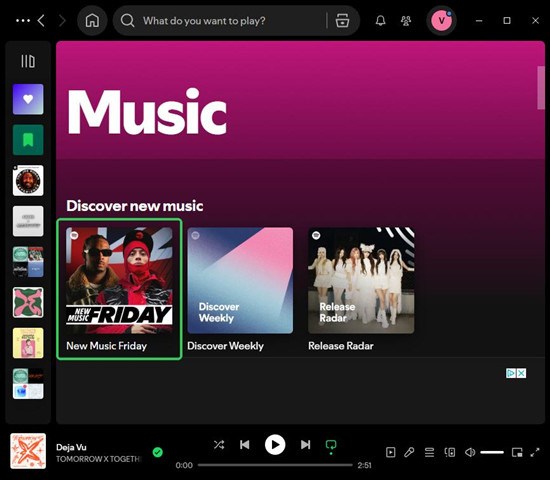Click the New Music Friday title
The image size is (550, 480).
(x=107, y=346)
